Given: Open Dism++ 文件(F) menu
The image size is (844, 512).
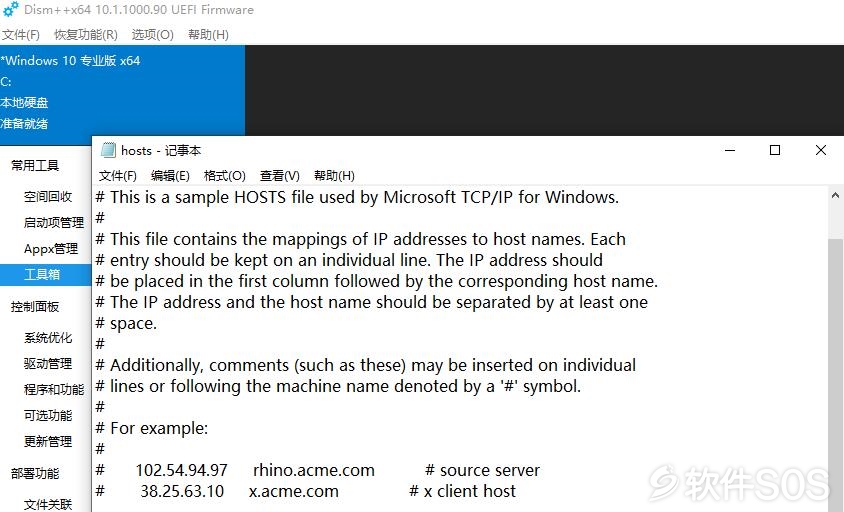Looking at the screenshot, I should (20, 35).
